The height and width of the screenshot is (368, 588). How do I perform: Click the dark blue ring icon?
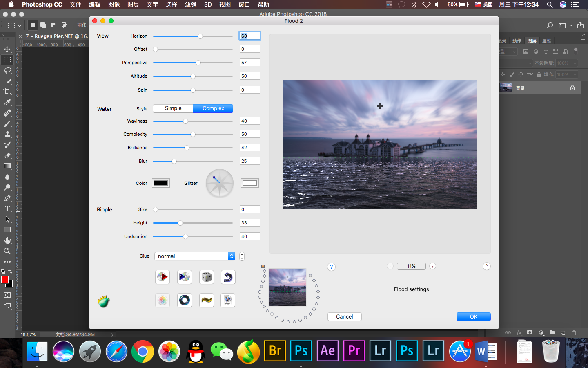185,300
